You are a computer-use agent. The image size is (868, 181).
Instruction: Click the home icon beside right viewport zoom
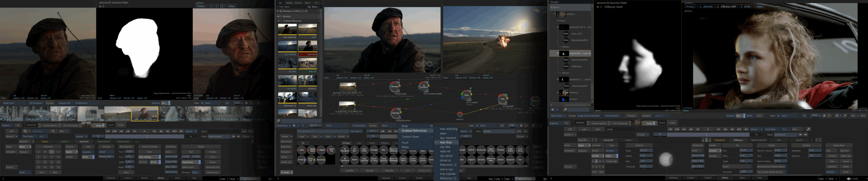point(824,116)
